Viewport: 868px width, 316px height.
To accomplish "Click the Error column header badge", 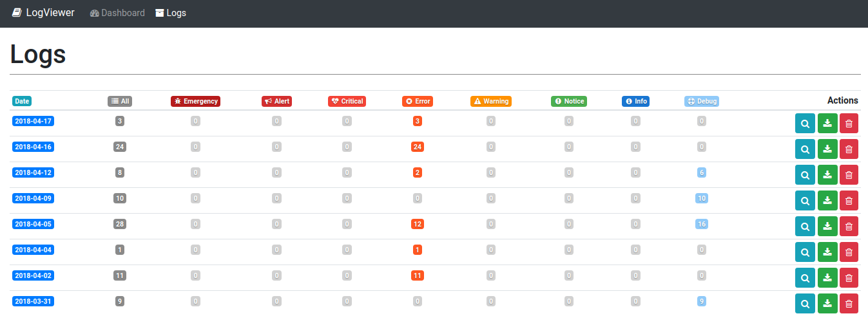I will pos(417,101).
